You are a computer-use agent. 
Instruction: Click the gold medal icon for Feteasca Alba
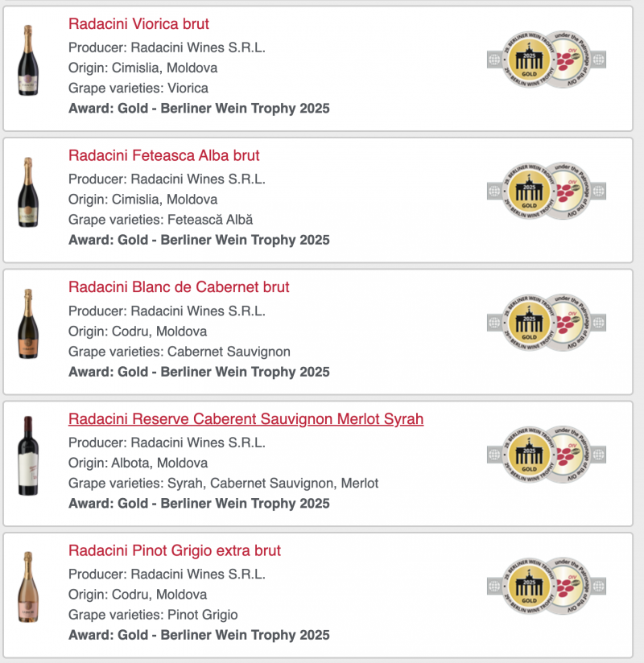(x=530, y=191)
